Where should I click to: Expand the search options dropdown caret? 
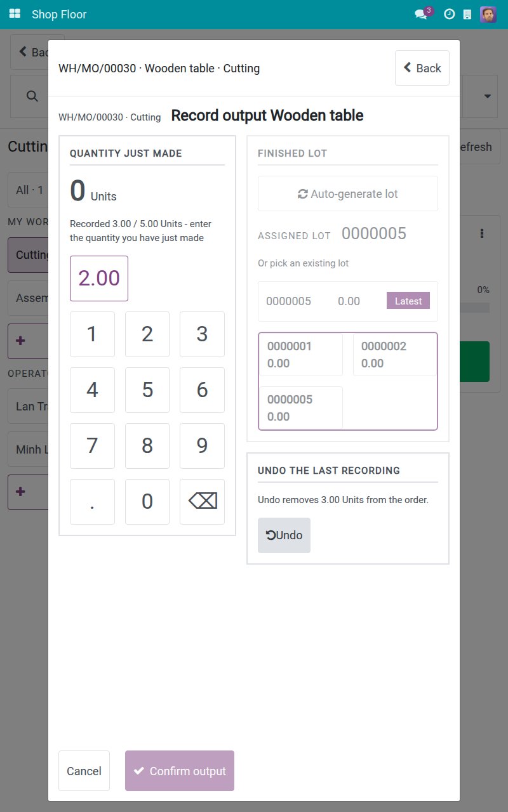click(x=488, y=96)
